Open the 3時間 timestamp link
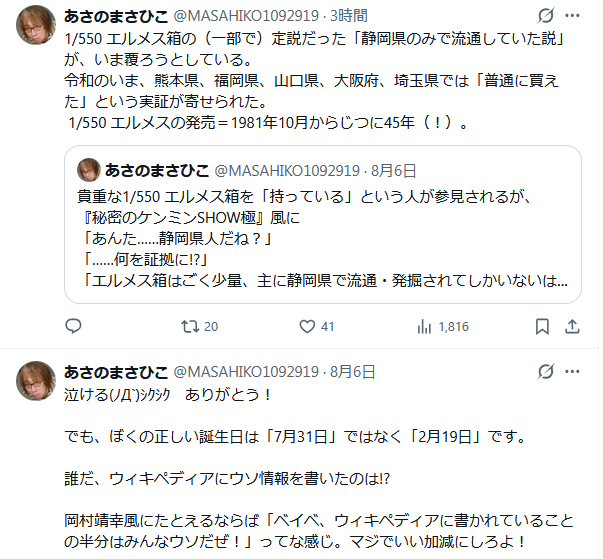The height and width of the screenshot is (559, 603). click(349, 16)
